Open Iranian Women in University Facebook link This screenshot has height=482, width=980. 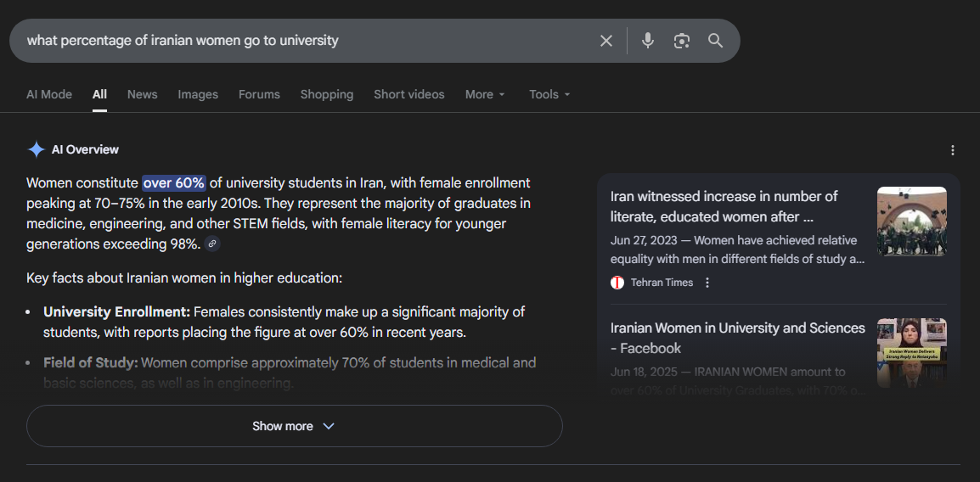pos(737,338)
